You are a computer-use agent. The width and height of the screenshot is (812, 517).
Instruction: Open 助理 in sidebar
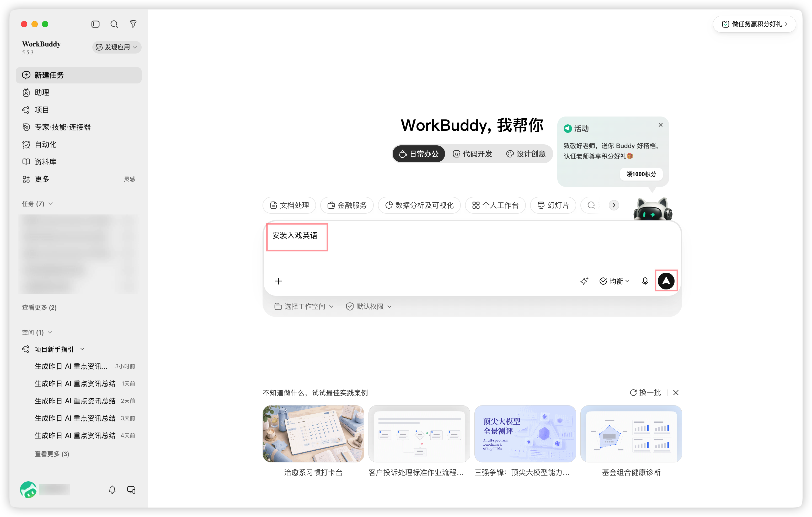click(x=79, y=92)
